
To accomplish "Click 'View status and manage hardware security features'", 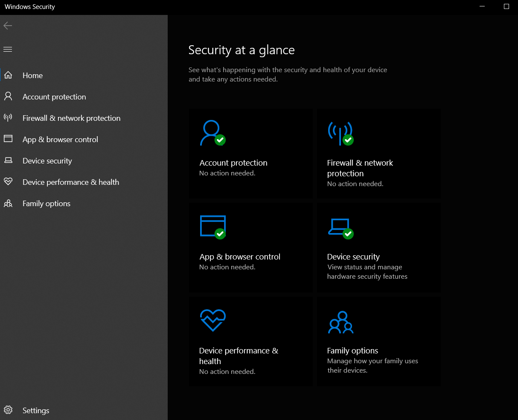I will coord(367,272).
